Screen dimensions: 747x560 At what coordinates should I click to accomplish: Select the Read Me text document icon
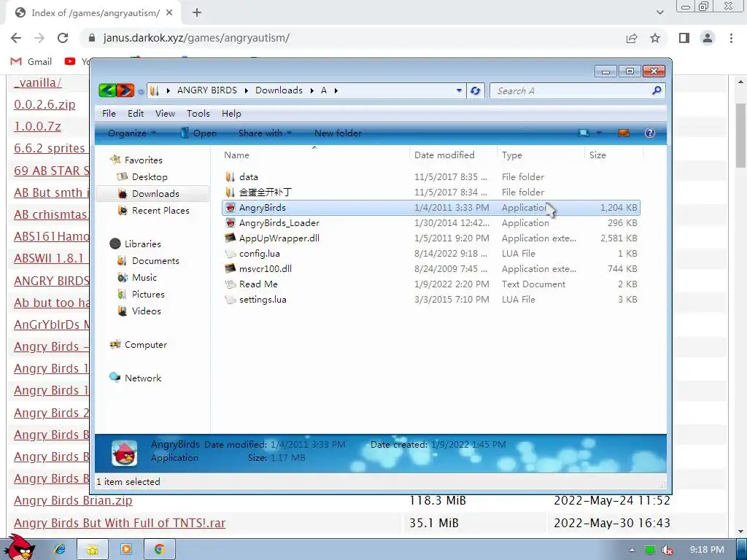pyautogui.click(x=231, y=284)
